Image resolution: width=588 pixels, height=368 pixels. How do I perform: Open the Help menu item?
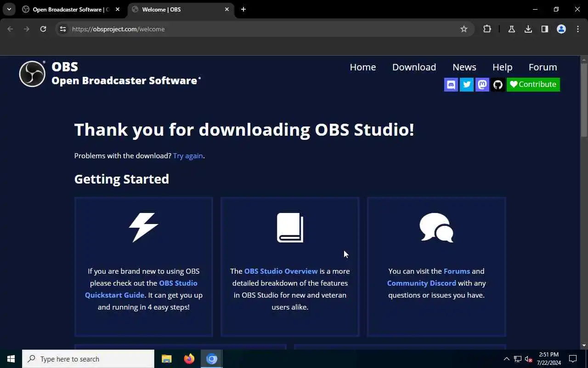click(x=502, y=67)
